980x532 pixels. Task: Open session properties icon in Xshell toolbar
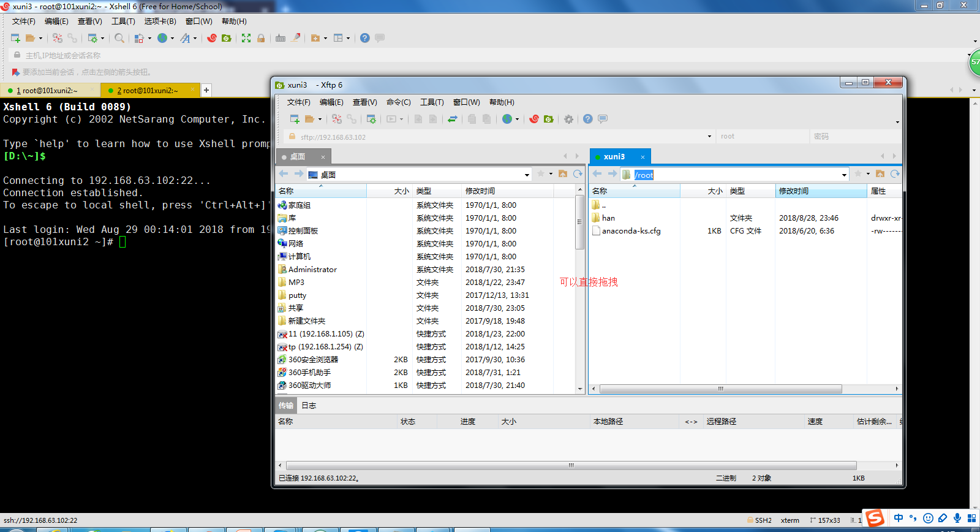pos(92,38)
